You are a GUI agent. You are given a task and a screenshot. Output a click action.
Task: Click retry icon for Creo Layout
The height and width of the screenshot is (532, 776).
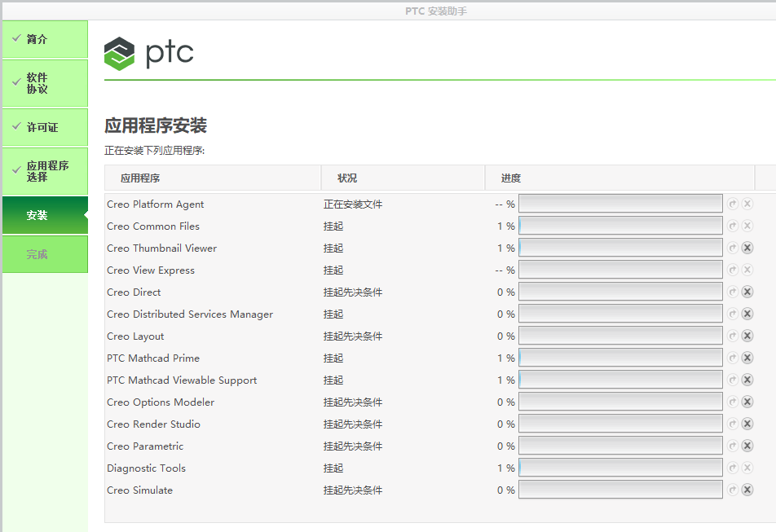click(733, 336)
